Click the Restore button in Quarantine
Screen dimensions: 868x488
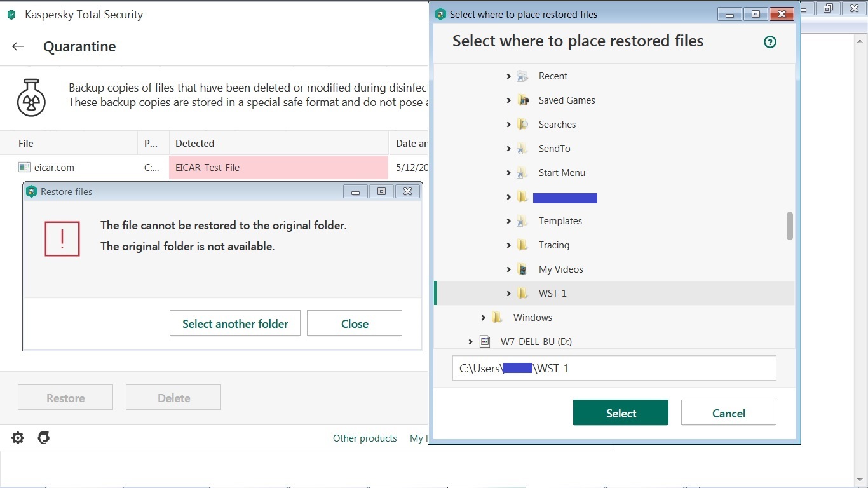(65, 397)
